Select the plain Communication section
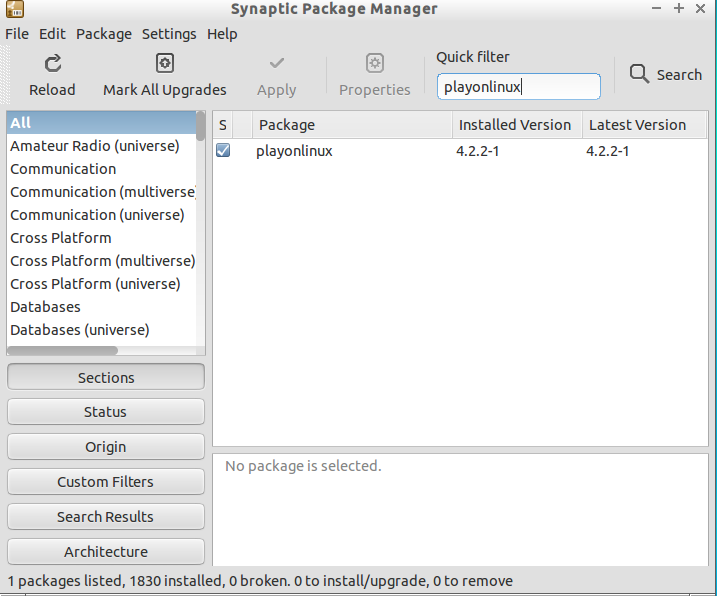Screen dimensions: 717x596 (x=102, y=169)
